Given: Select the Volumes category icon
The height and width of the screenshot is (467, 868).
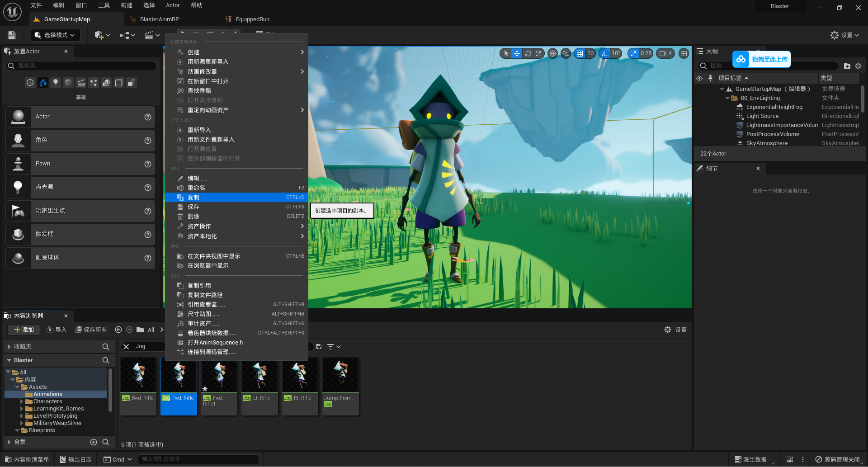Looking at the screenshot, I should click(x=118, y=83).
